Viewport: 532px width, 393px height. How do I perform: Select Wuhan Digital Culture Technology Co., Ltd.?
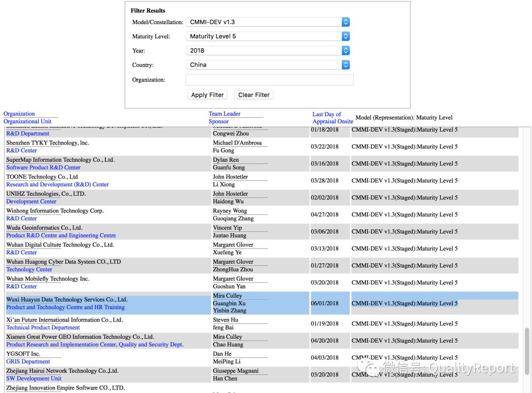tap(61, 245)
